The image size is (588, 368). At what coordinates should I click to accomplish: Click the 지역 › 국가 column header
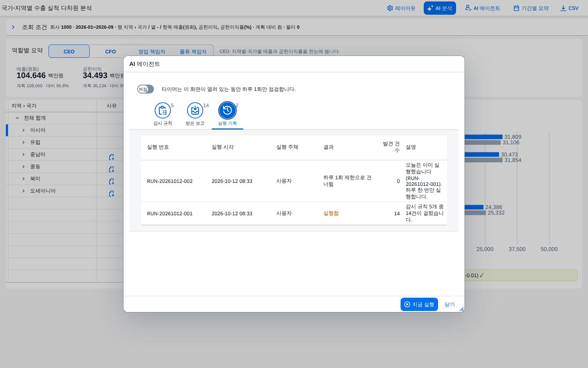click(x=24, y=106)
